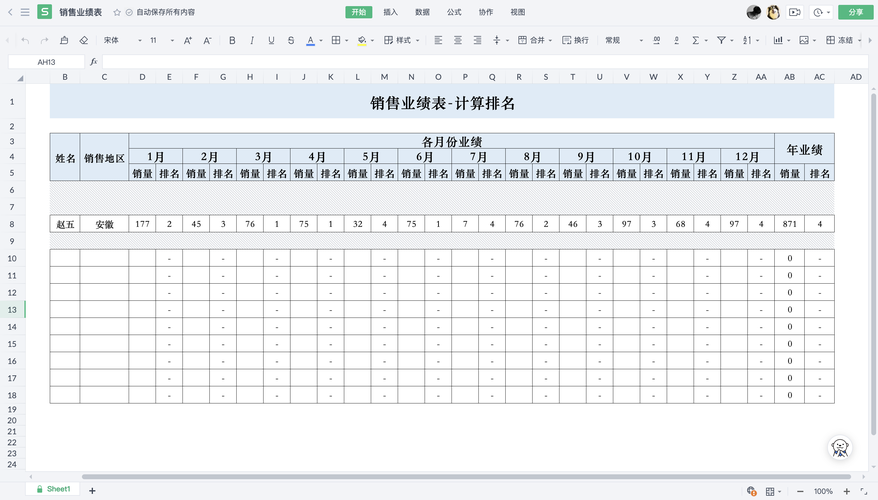This screenshot has height=500, width=878.
Task: Align text right
Action: pyautogui.click(x=478, y=40)
